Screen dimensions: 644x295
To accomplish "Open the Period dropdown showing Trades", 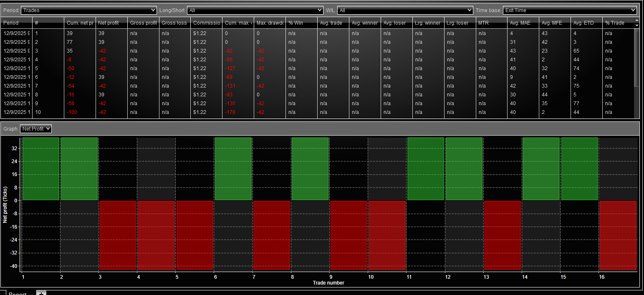I will click(88, 10).
